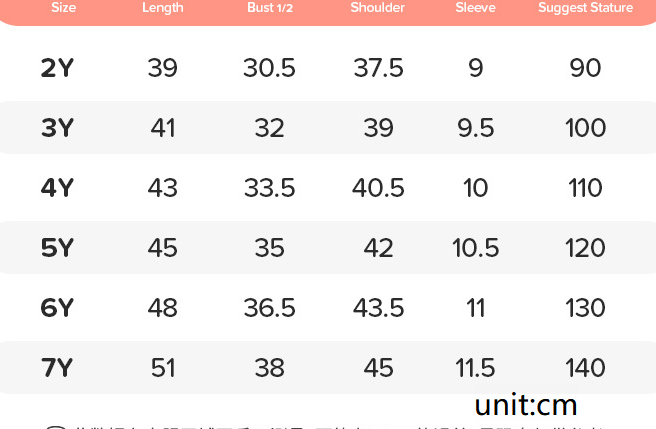
Task: Select the Bust 1/2 column header
Action: coord(269,8)
